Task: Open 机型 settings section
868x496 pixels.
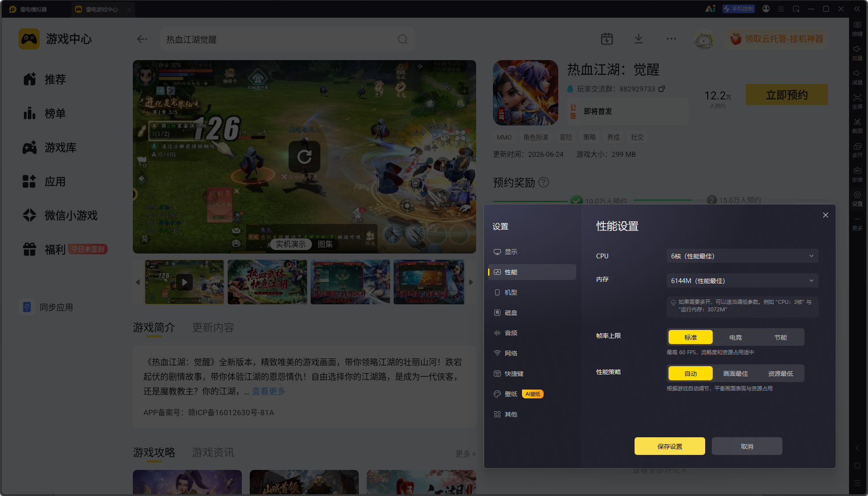Action: point(532,292)
